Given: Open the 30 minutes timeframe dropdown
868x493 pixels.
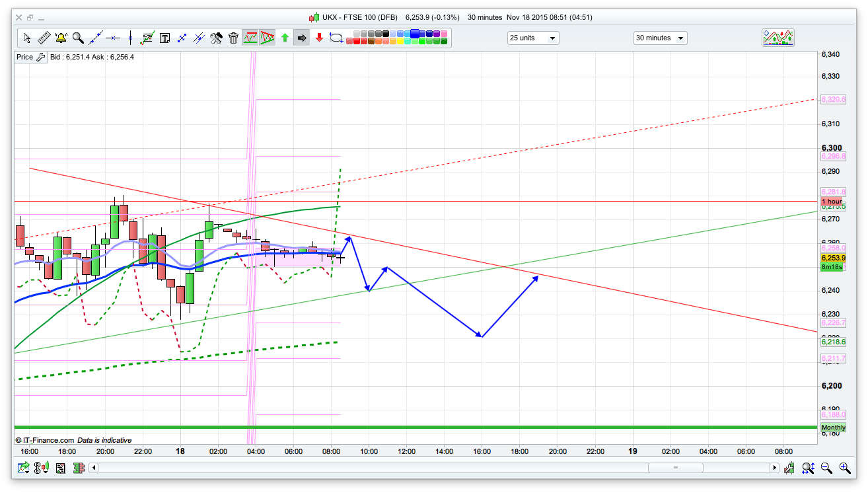Looking at the screenshot, I should pos(659,38).
